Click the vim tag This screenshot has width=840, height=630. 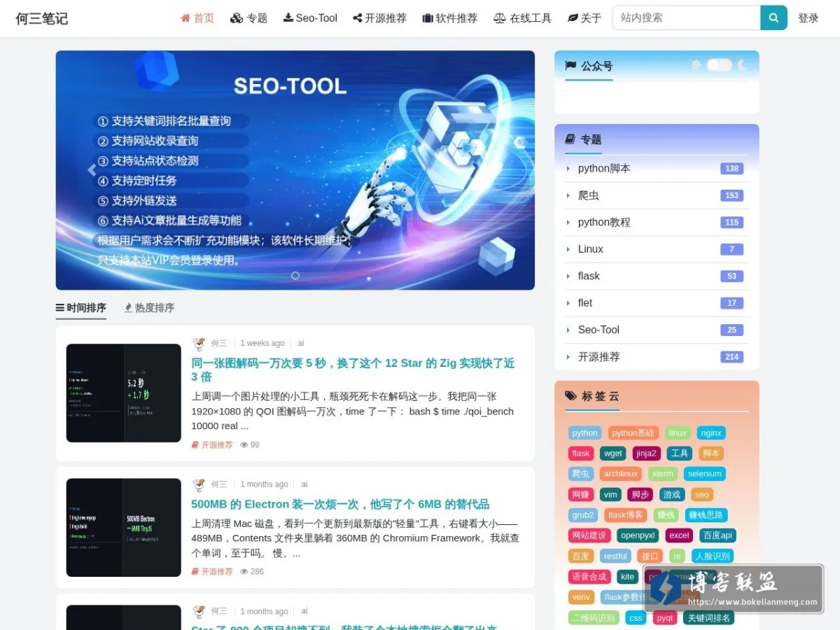coord(610,494)
